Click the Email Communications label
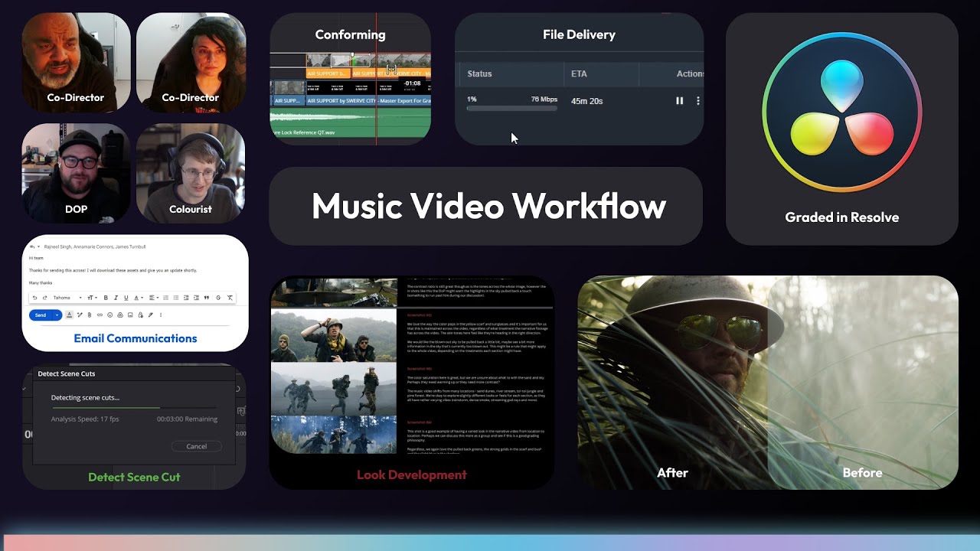 pos(136,338)
